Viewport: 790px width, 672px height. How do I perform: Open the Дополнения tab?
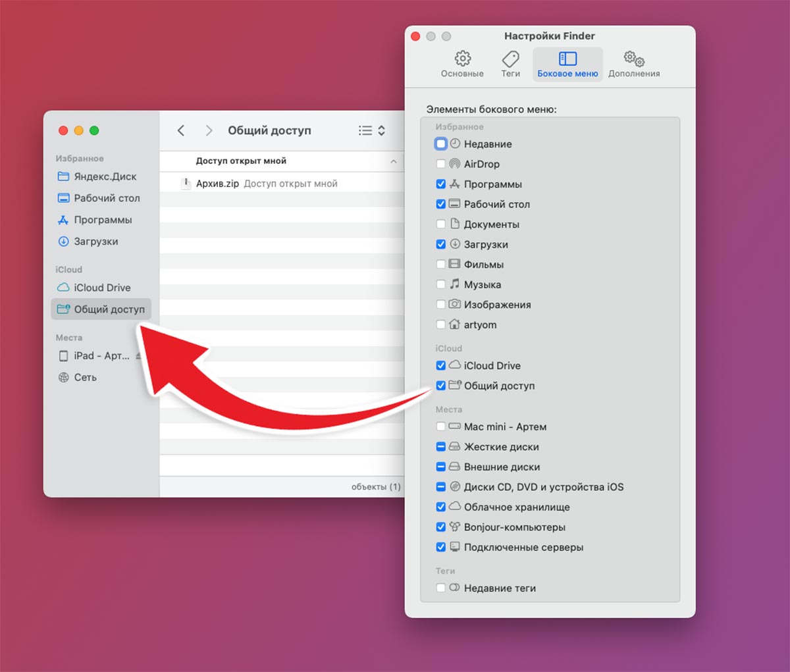(x=634, y=65)
